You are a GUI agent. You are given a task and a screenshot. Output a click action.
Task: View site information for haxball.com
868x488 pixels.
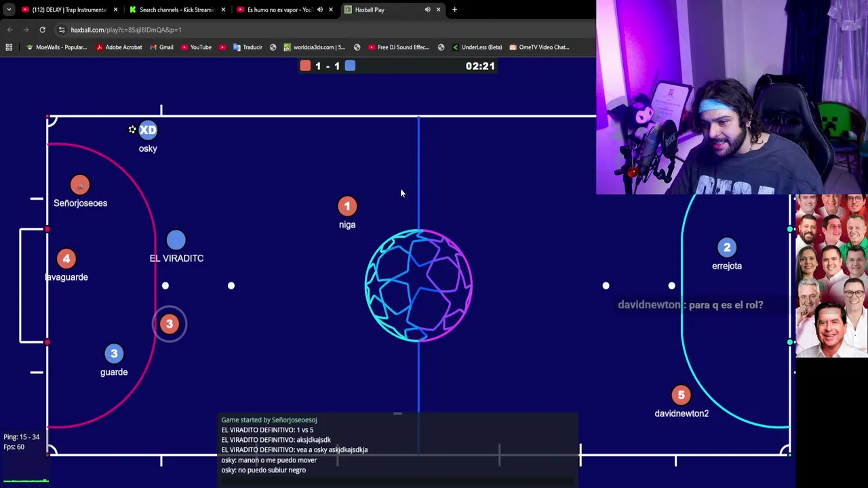tap(62, 30)
